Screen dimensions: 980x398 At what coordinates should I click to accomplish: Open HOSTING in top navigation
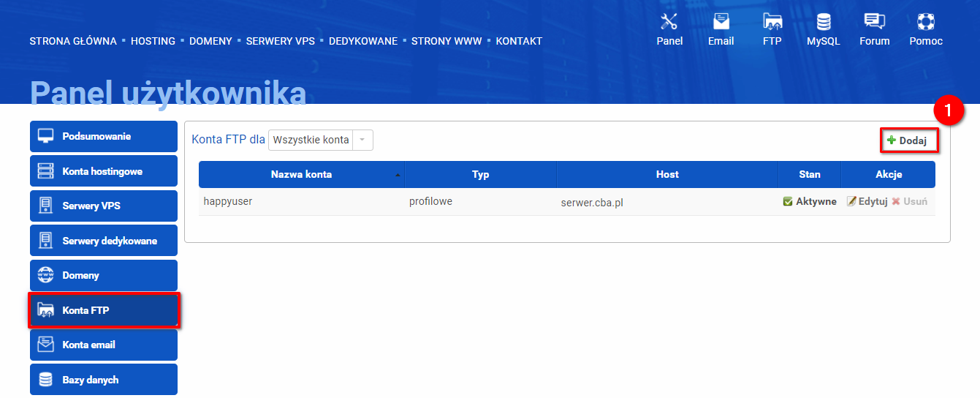[153, 41]
